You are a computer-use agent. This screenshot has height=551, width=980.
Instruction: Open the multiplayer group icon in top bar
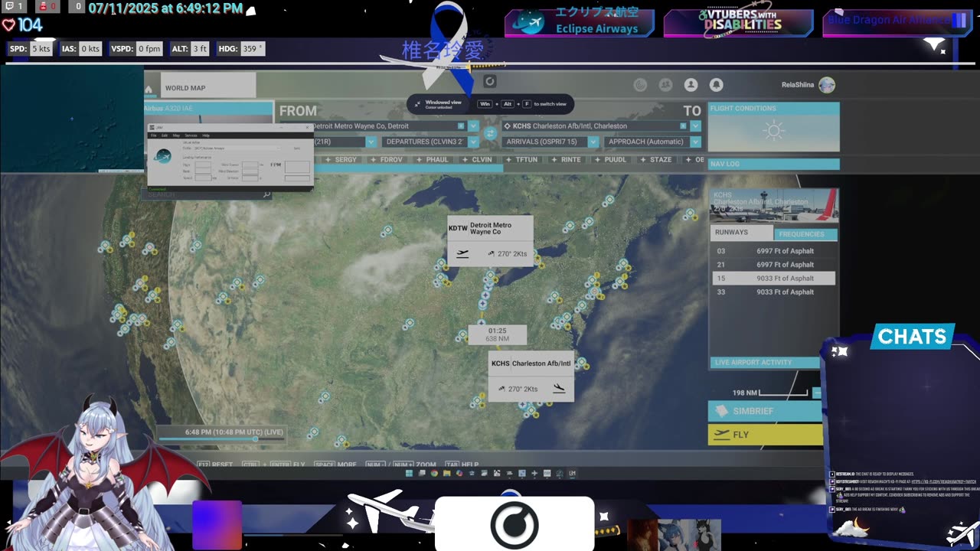pos(665,85)
